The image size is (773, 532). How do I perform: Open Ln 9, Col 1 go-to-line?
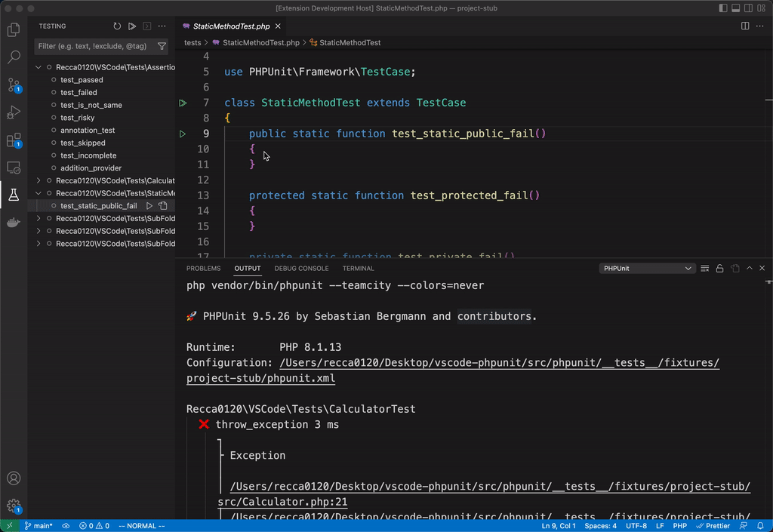(x=559, y=526)
